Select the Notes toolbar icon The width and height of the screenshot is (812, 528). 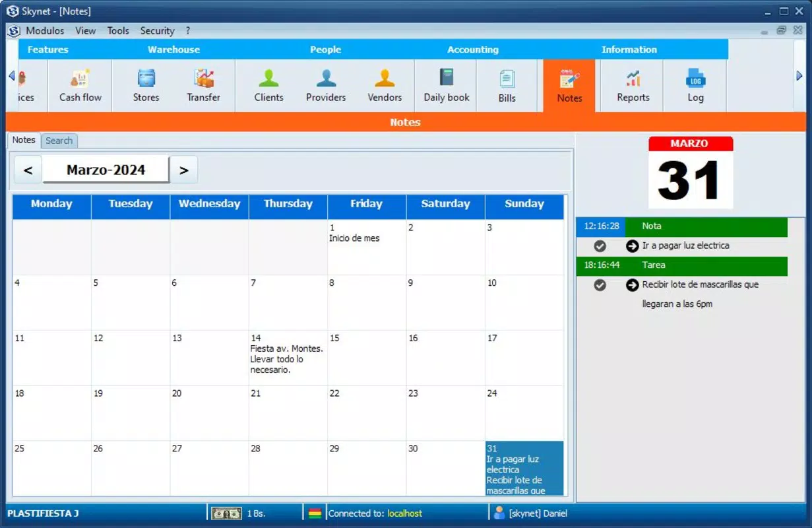(569, 86)
